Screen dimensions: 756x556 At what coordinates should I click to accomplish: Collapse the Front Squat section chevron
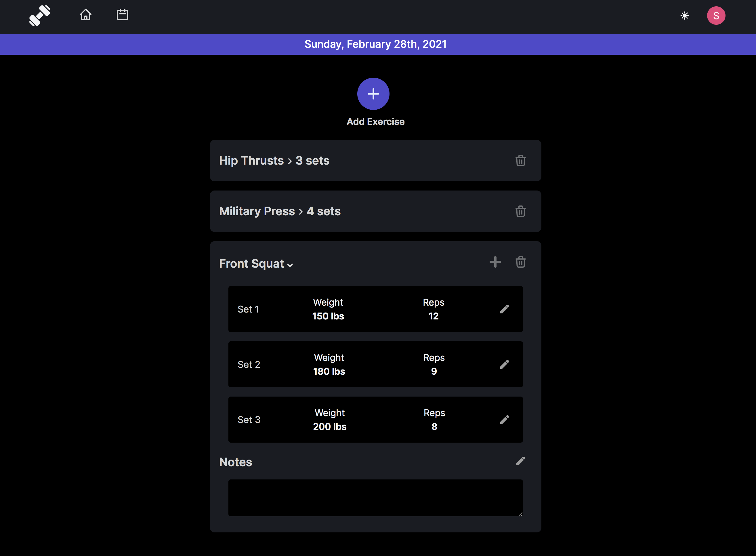tap(290, 265)
